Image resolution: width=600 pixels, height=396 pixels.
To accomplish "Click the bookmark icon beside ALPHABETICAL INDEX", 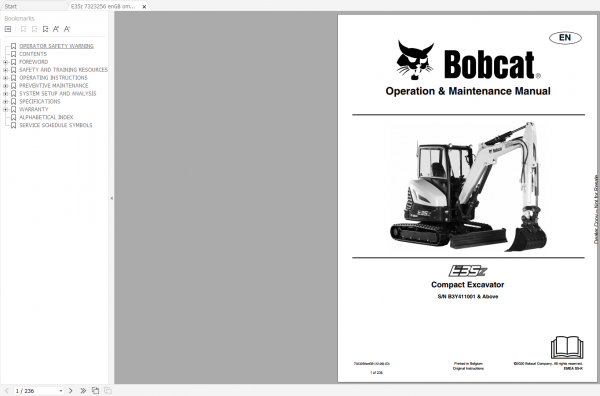I will tap(13, 117).
